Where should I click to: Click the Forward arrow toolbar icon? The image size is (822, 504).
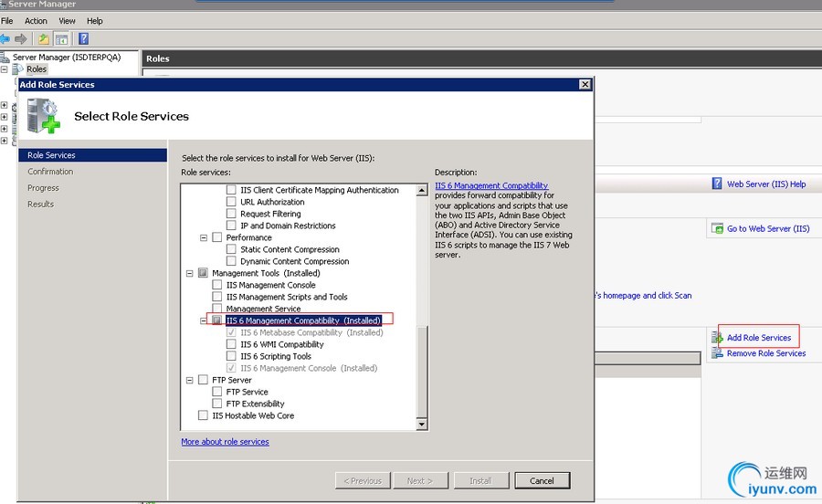coord(21,38)
